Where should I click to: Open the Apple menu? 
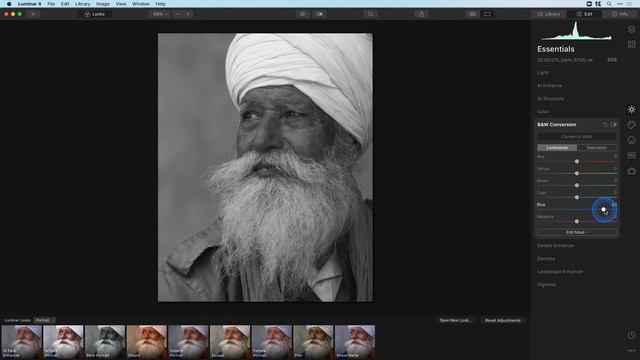(9, 4)
